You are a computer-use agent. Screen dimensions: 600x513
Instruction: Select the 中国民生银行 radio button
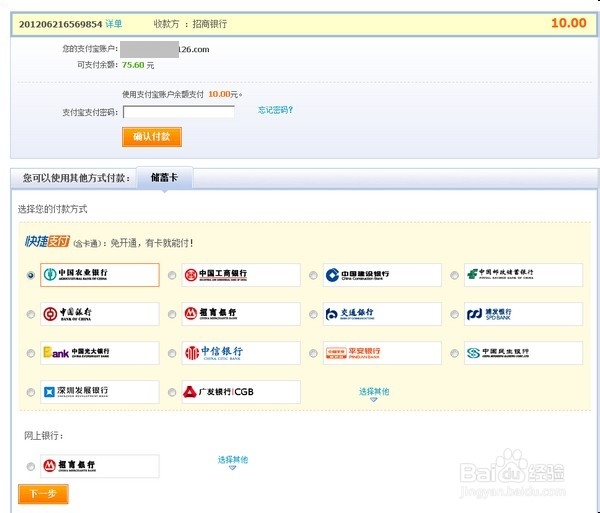[x=455, y=353]
